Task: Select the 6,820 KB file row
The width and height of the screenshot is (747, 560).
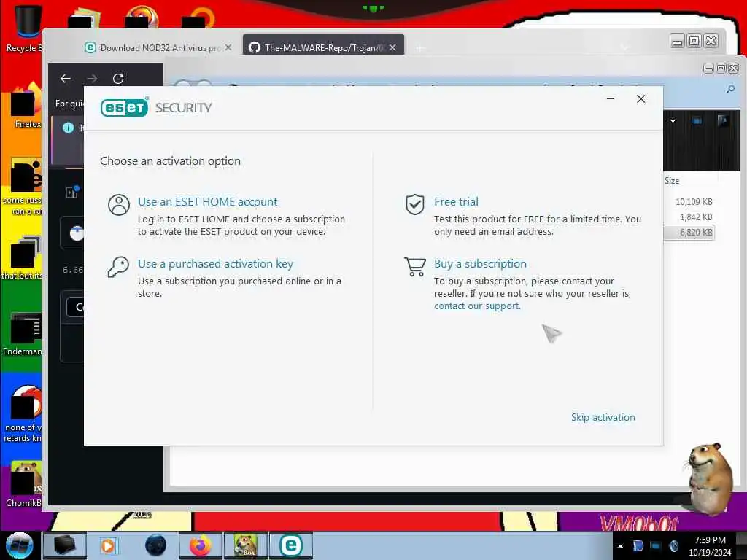Action: tap(689, 233)
